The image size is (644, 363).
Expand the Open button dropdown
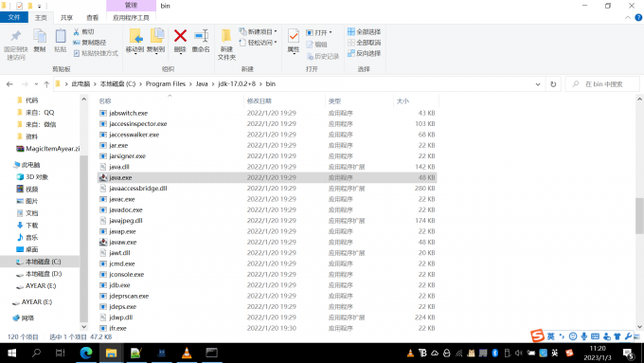pos(331,32)
